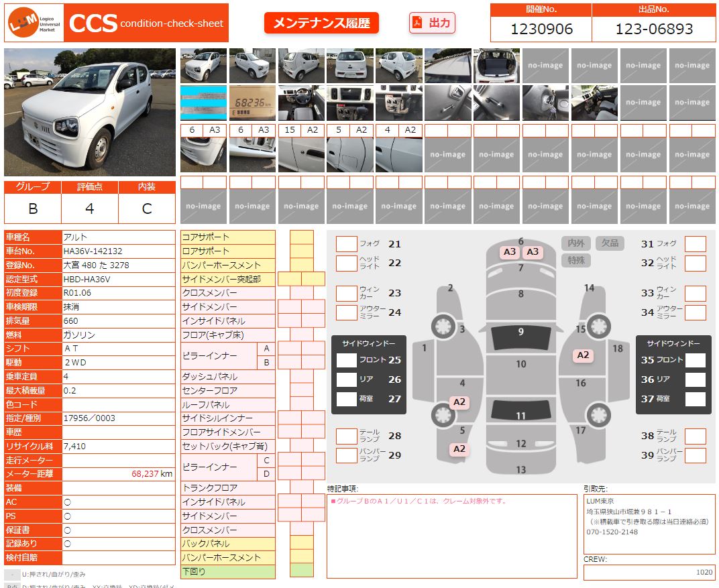This screenshot has height=588, width=719.
Task: Check the ヘッドライト 32 checkbox
Action: click(x=695, y=263)
